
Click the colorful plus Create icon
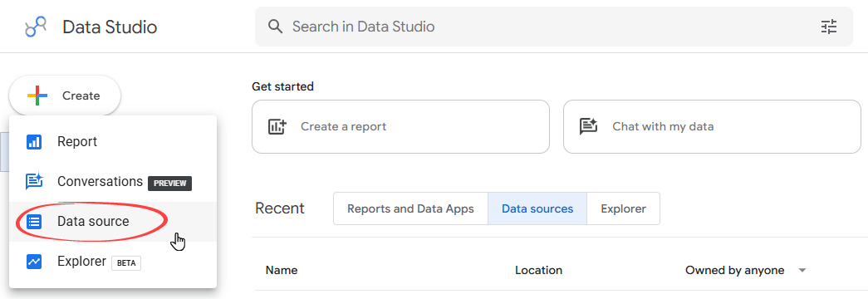click(37, 96)
